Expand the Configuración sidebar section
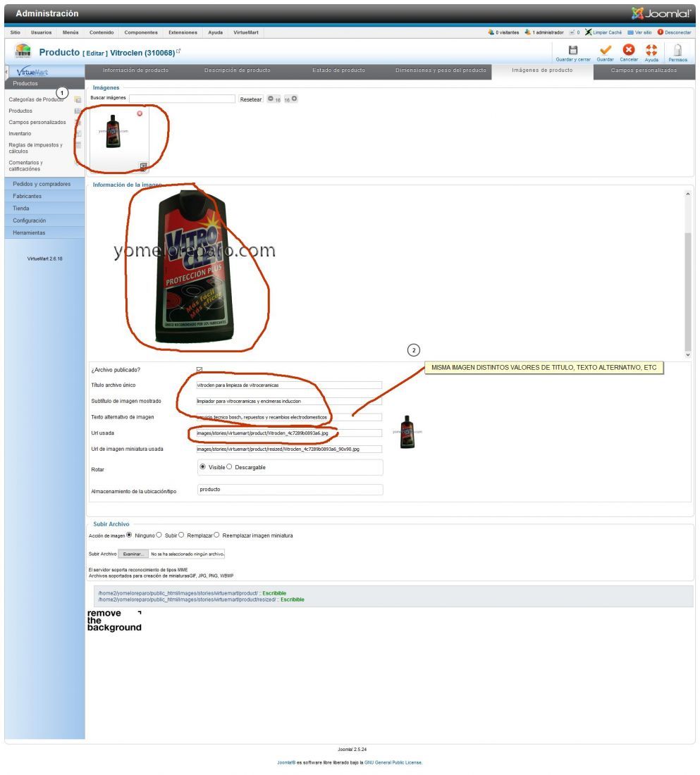Image resolution: width=700 pixels, height=775 pixels. [x=44, y=221]
